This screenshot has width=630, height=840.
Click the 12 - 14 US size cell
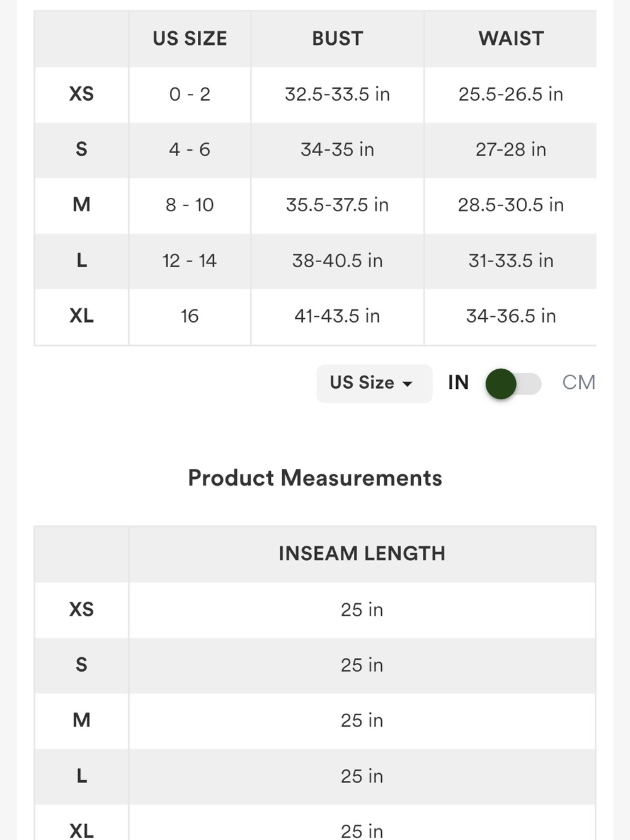point(190,261)
